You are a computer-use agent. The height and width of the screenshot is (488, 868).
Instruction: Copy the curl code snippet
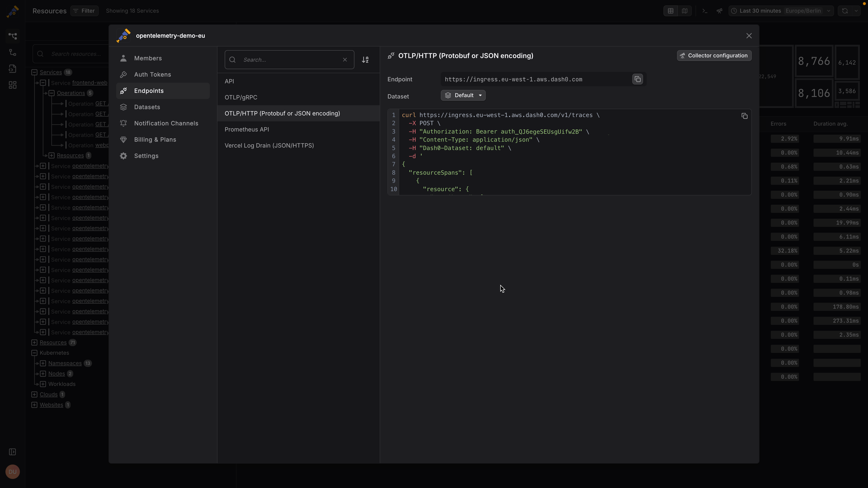pyautogui.click(x=744, y=116)
